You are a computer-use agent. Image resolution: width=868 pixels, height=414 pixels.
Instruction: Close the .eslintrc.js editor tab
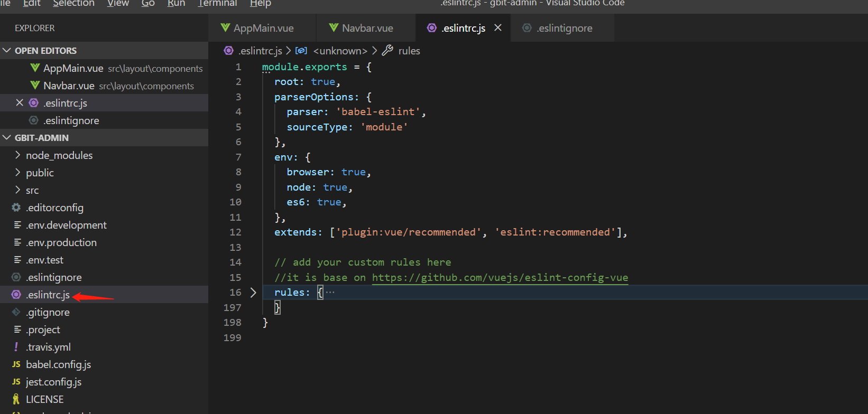(x=498, y=28)
